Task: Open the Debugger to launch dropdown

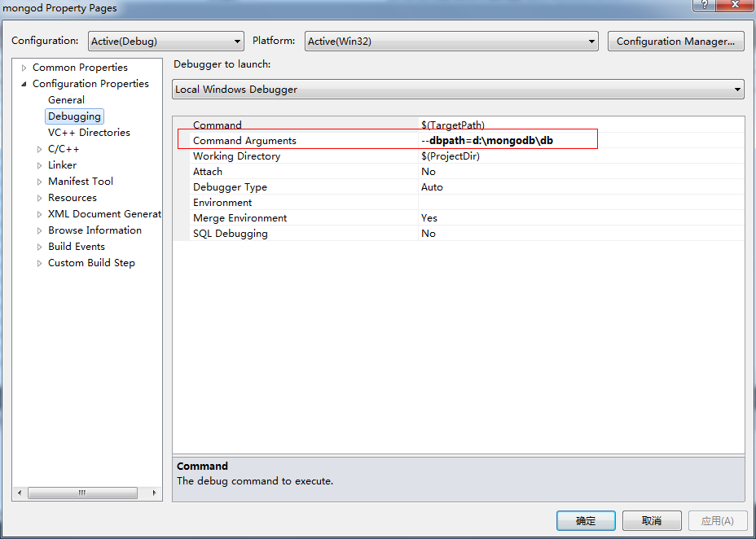Action: [736, 90]
